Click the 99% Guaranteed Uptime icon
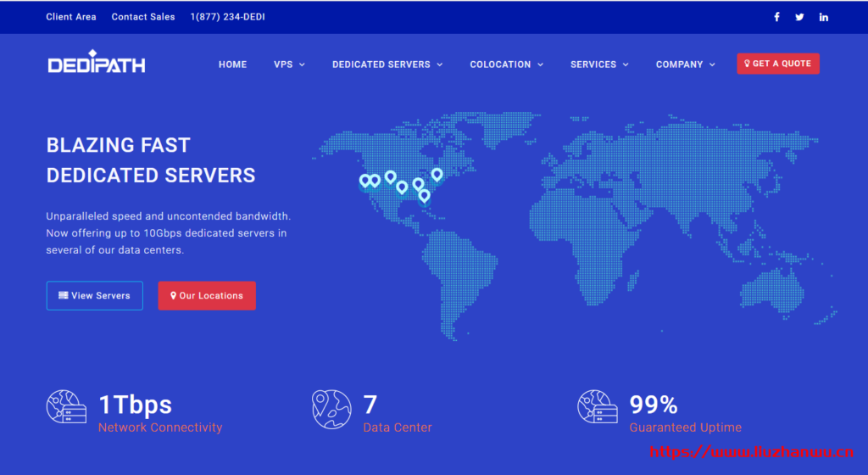868x475 pixels. (597, 407)
